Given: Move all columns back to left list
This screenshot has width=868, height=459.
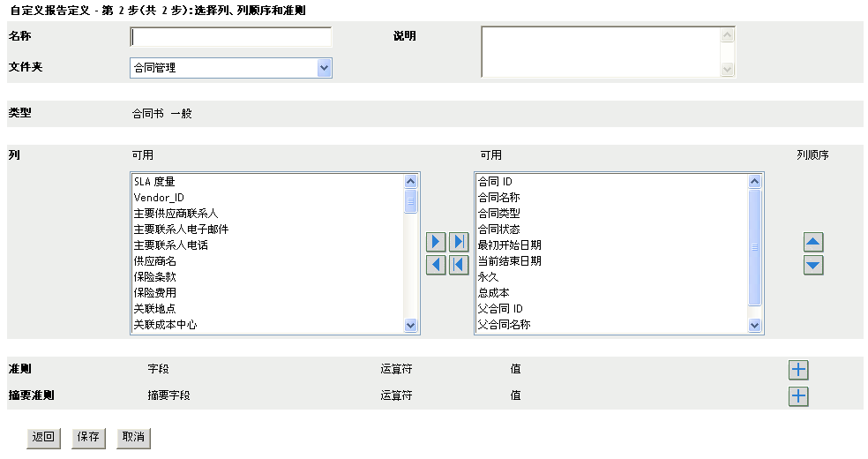Looking at the screenshot, I should 459,265.
